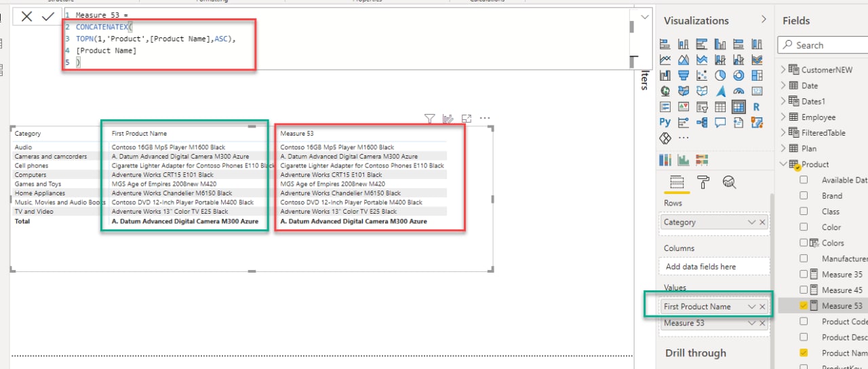
Task: Choose the Donut chart visualization
Action: pos(738,75)
